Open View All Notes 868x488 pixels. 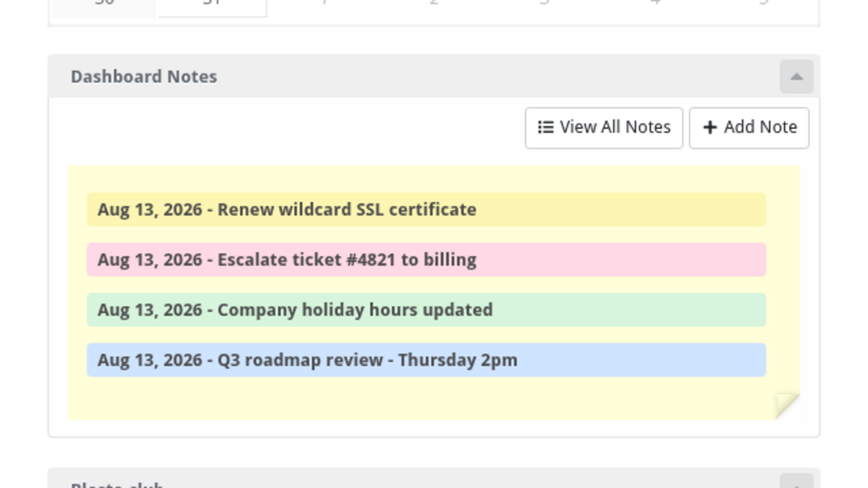(604, 128)
